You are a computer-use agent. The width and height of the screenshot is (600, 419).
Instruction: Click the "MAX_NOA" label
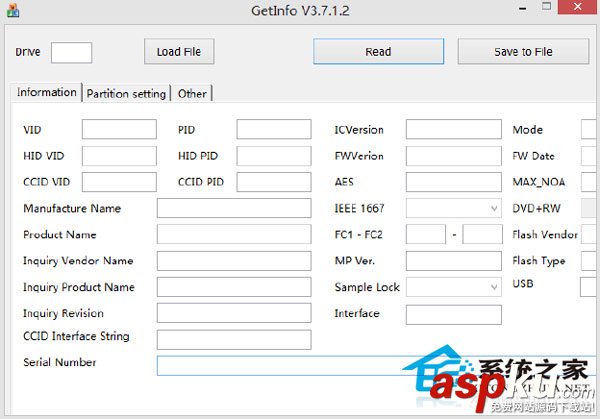539,182
